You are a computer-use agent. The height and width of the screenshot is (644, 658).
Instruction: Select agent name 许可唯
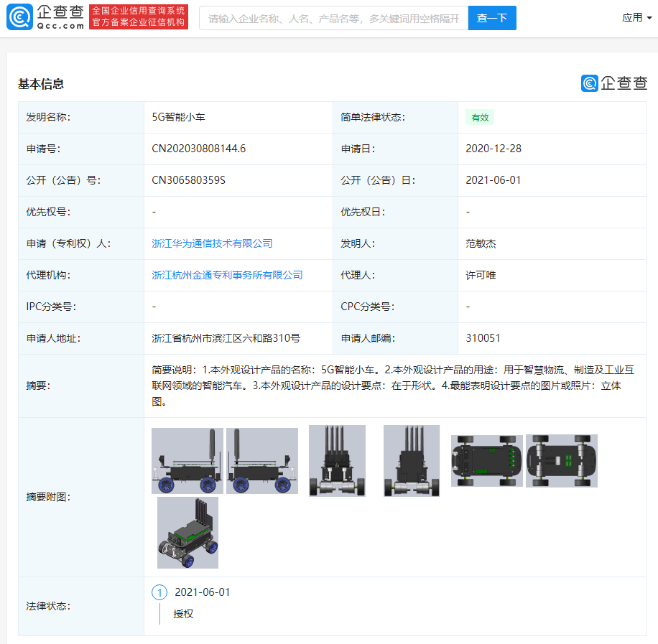[x=481, y=275]
